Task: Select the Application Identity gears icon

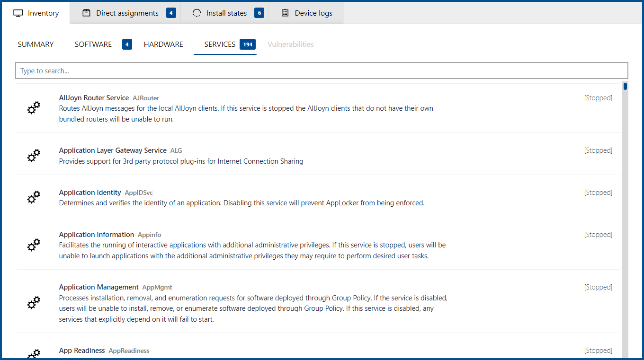Action: pos(34,198)
